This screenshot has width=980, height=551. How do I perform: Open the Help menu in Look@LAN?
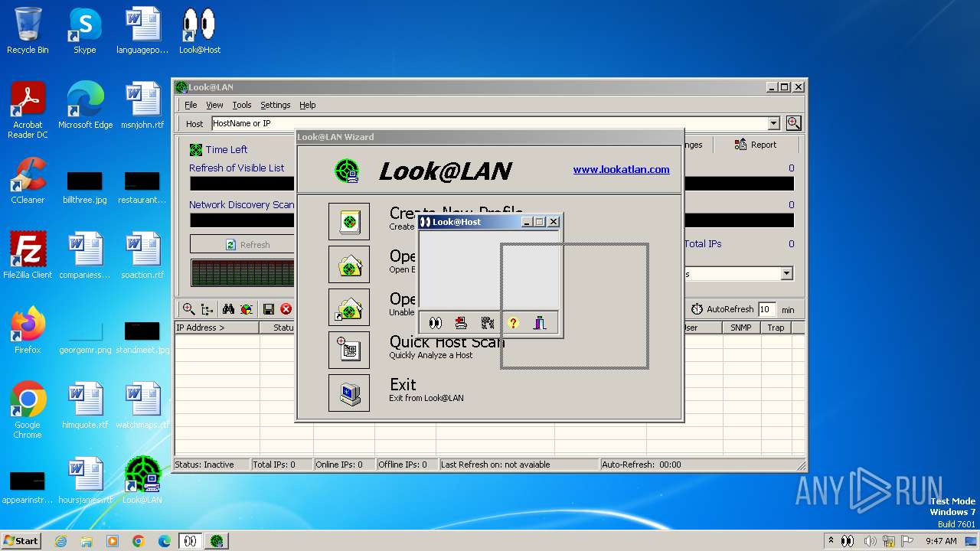pos(307,105)
